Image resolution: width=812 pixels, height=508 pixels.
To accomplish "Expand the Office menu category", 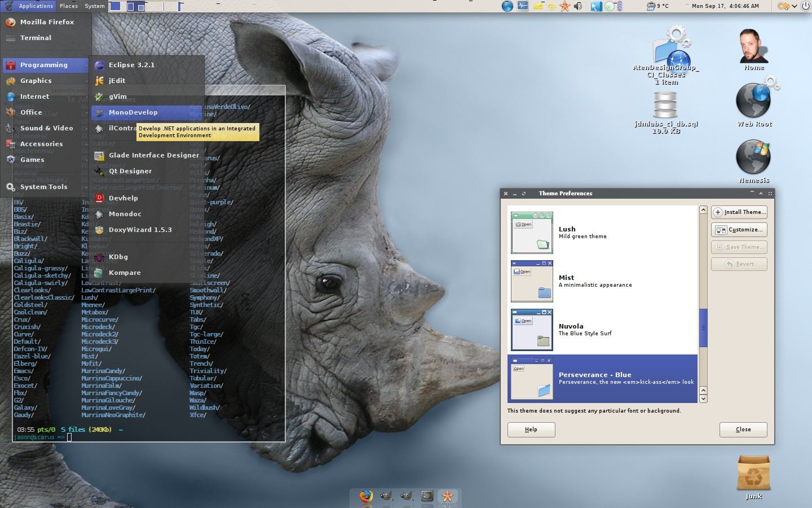I will pos(46,112).
